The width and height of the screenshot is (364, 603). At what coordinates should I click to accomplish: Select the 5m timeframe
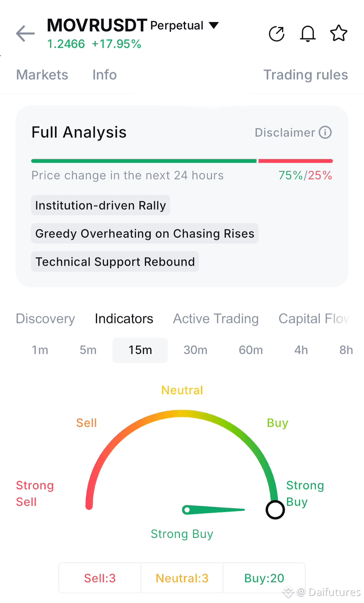click(88, 350)
